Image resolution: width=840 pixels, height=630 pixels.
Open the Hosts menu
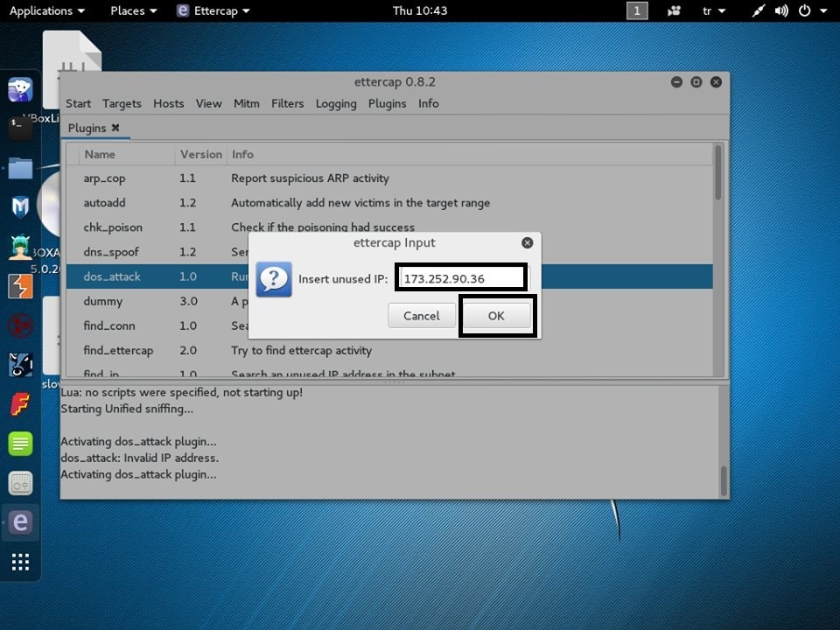(x=168, y=103)
